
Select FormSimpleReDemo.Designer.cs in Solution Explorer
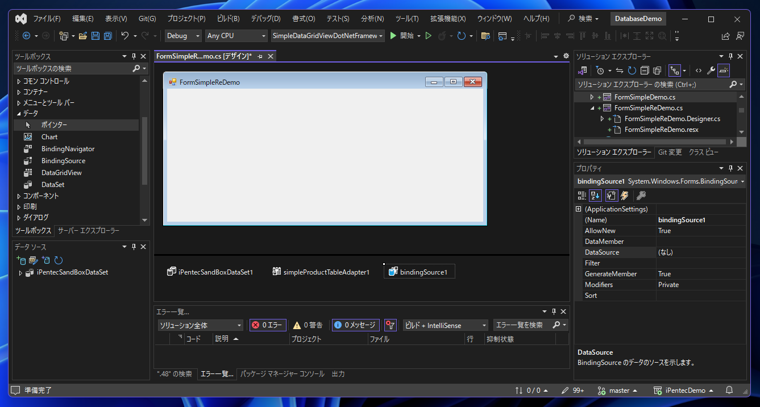pos(672,119)
